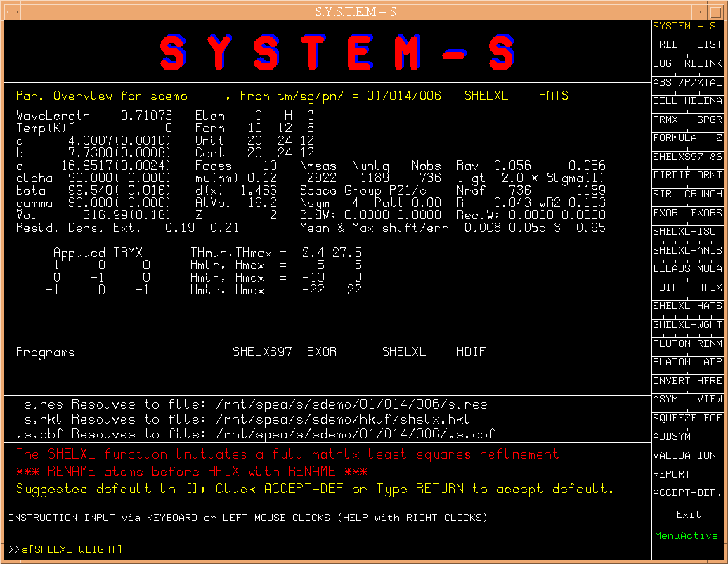Click Exit in the side panel
The image size is (728, 564).
(688, 515)
